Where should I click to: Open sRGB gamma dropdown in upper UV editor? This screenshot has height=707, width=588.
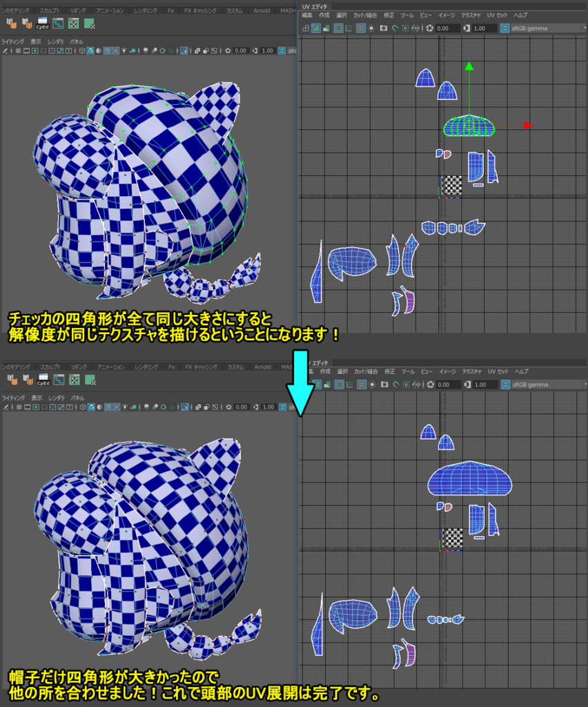pos(549,28)
